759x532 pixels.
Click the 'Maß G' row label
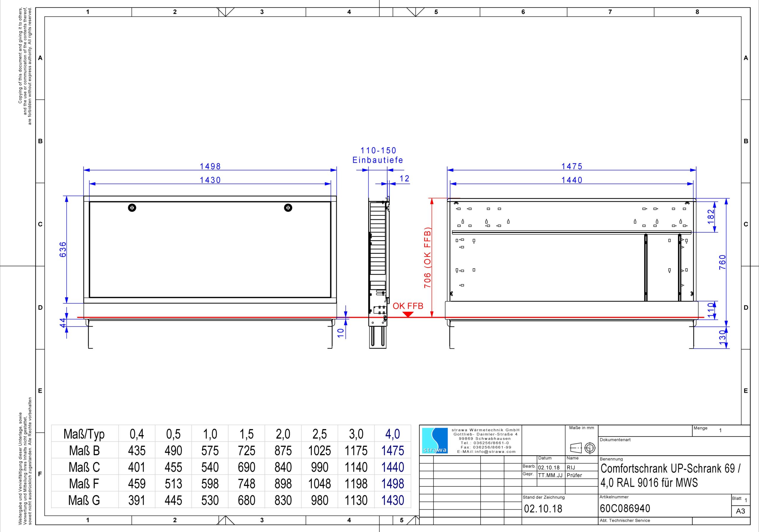pos(84,500)
